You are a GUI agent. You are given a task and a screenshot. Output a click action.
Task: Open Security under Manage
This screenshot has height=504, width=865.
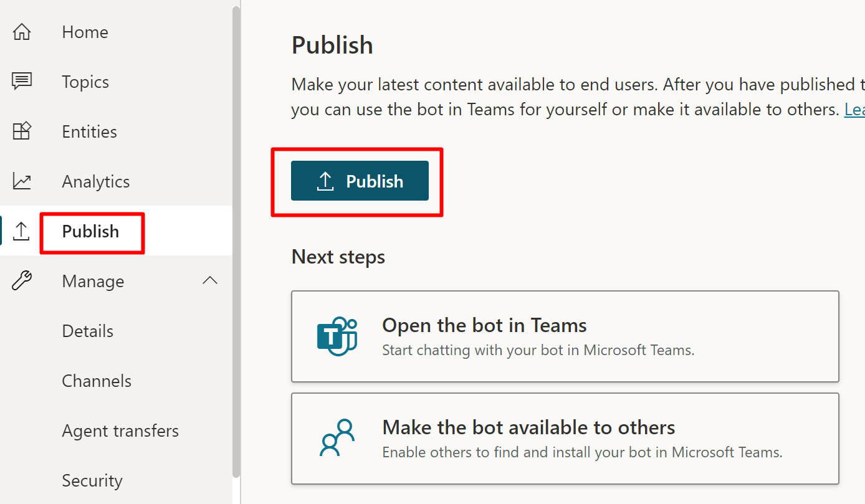point(92,480)
